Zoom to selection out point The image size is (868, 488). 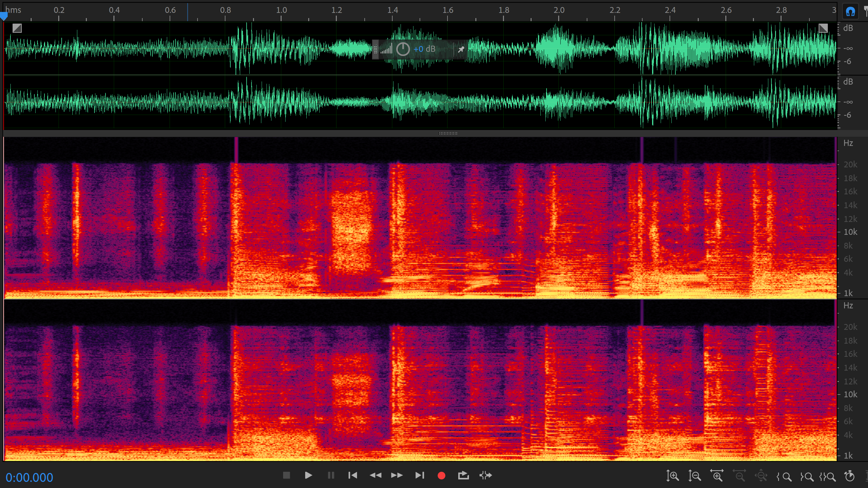tap(807, 477)
